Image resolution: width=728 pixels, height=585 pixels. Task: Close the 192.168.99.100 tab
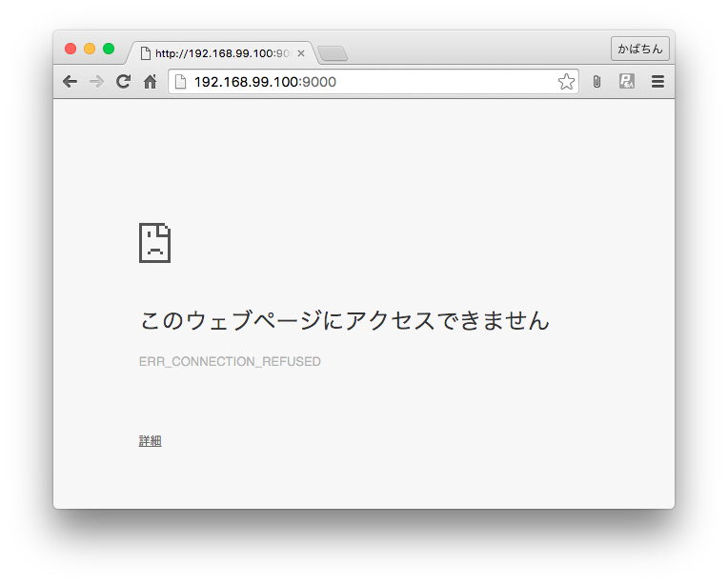click(301, 53)
